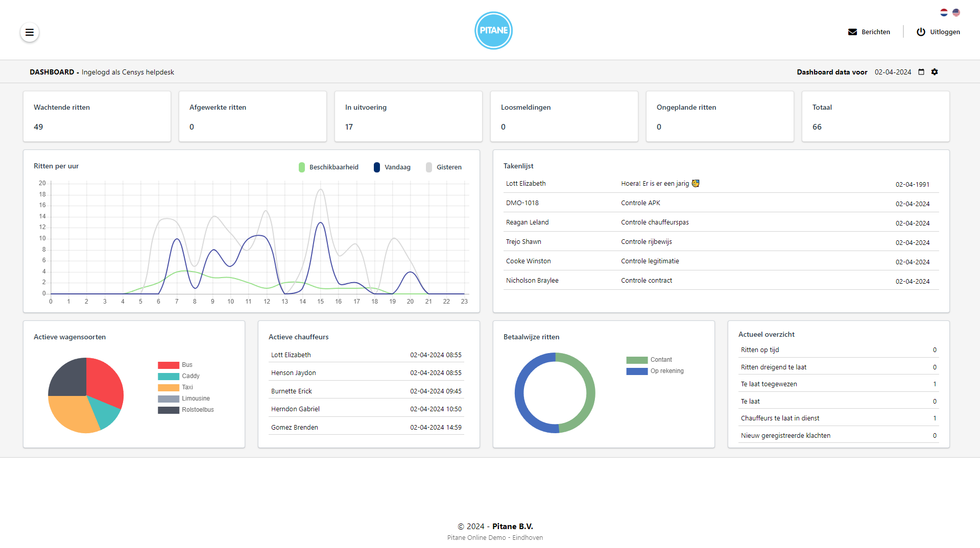
Task: Toggle Beschikbaarheid series in chart legend
Action: pos(328,167)
